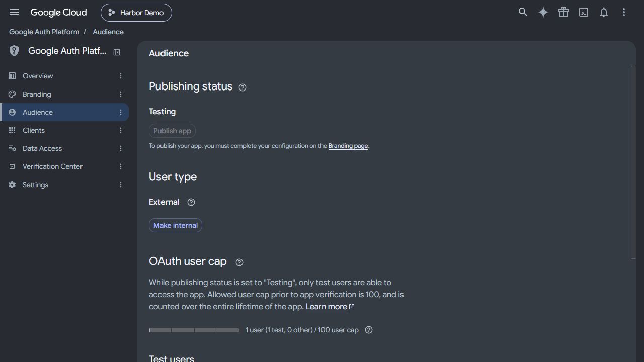Click the gift free trial icon
Viewport: 644px width, 362px height.
coord(563,12)
